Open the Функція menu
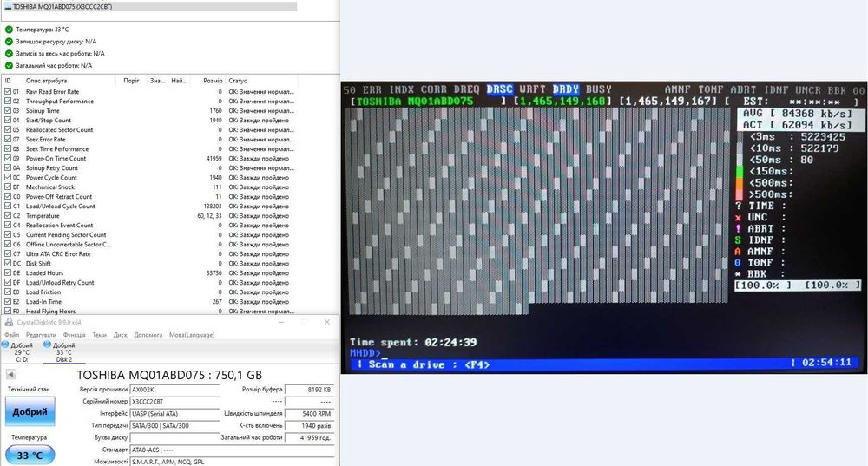Viewport: 868px width, 466px height. pos(74,335)
